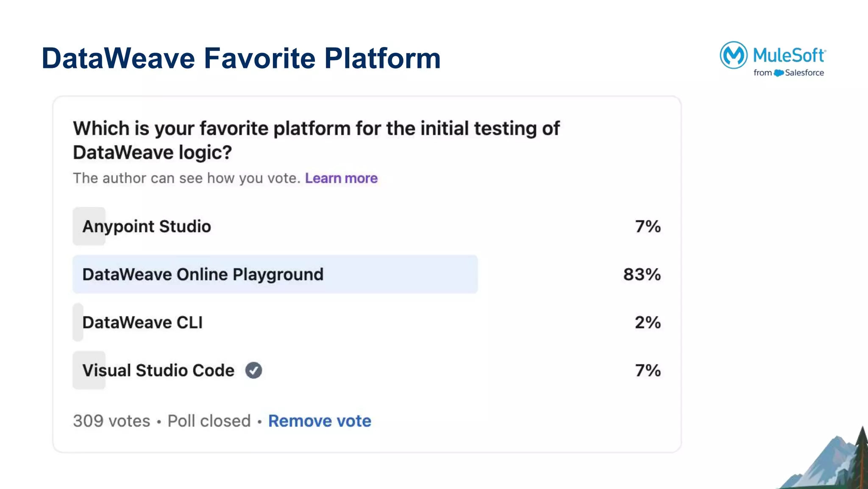
Task: Select the Anypoint Studio poll option
Action: point(147,226)
